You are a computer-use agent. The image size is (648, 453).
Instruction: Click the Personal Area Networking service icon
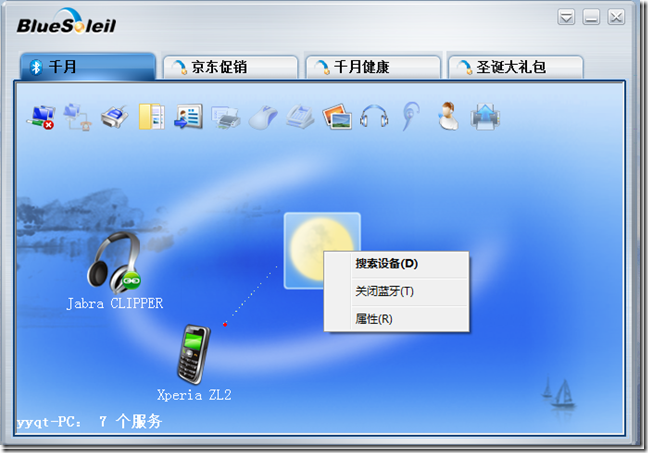41,117
